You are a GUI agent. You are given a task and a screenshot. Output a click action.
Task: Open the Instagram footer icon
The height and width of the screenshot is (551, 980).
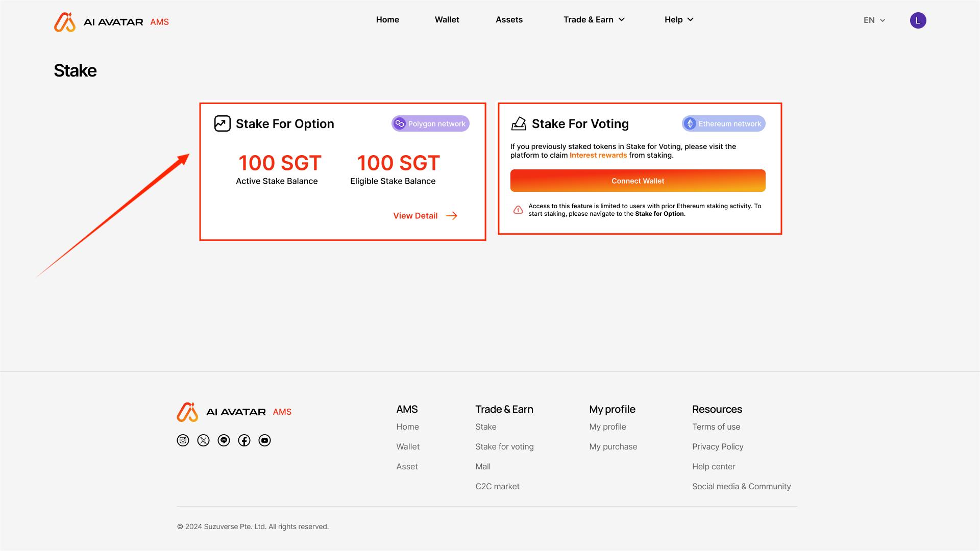[x=183, y=440]
